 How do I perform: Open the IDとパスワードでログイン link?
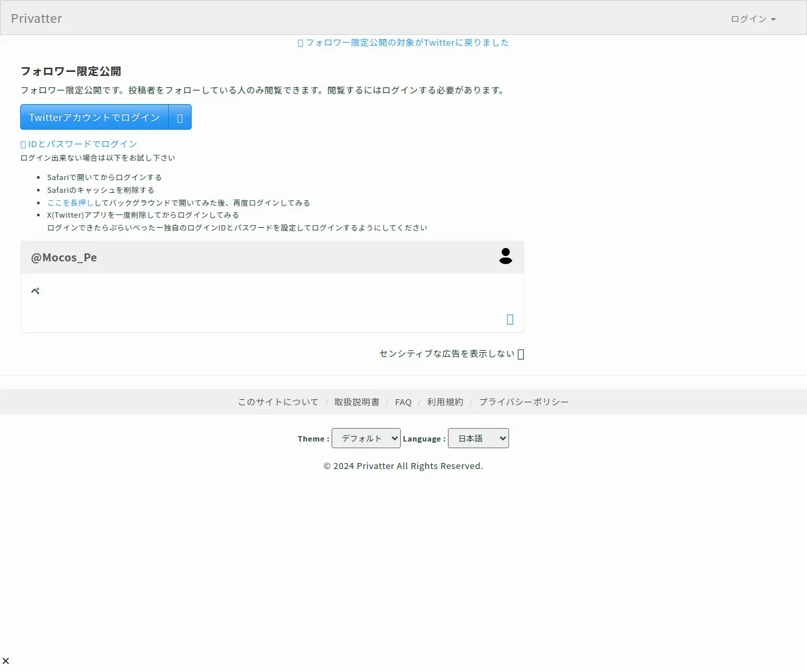coord(79,144)
